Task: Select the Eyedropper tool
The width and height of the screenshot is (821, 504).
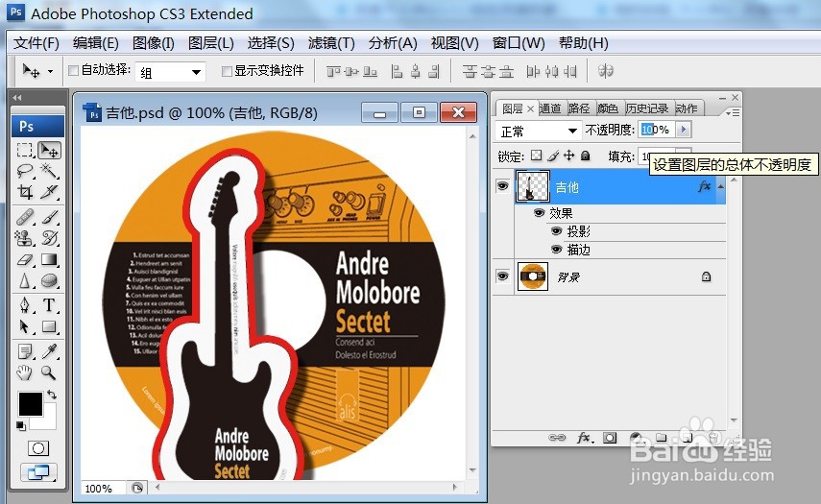Action: tap(50, 350)
